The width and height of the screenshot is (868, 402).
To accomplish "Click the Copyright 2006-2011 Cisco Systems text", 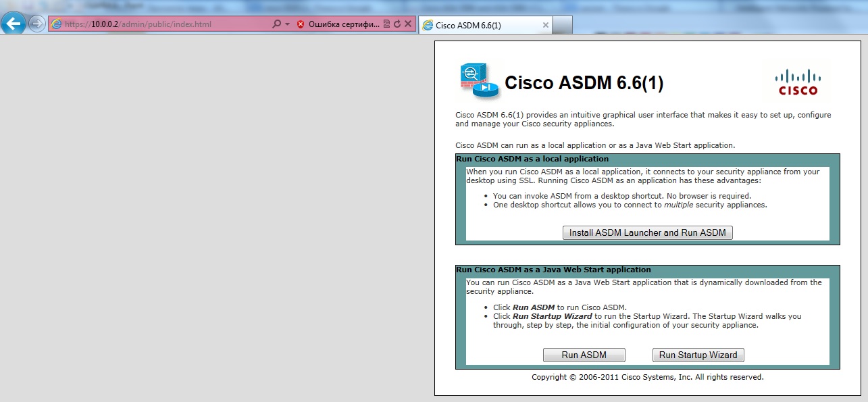I will (648, 377).
